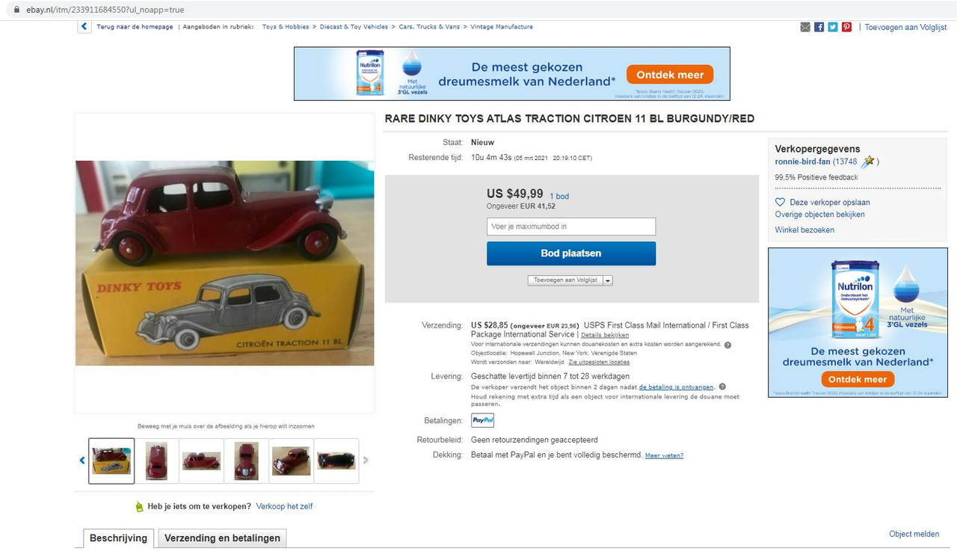Share the listing via email icon
This screenshot has width=957, height=560.
[805, 27]
